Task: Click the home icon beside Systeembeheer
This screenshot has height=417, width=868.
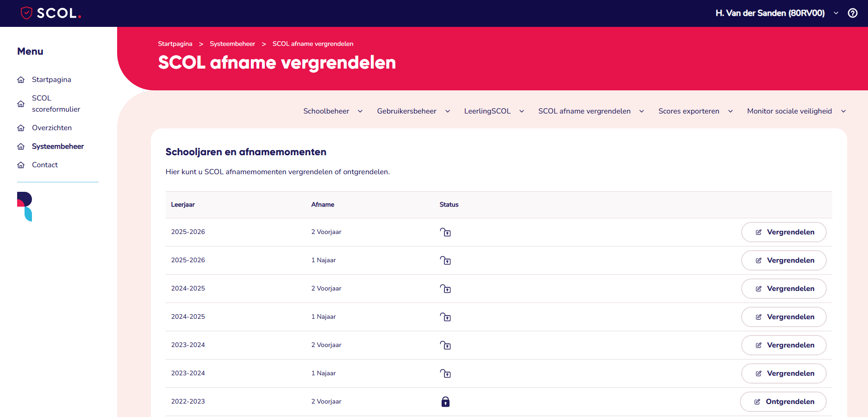Action: [x=21, y=146]
